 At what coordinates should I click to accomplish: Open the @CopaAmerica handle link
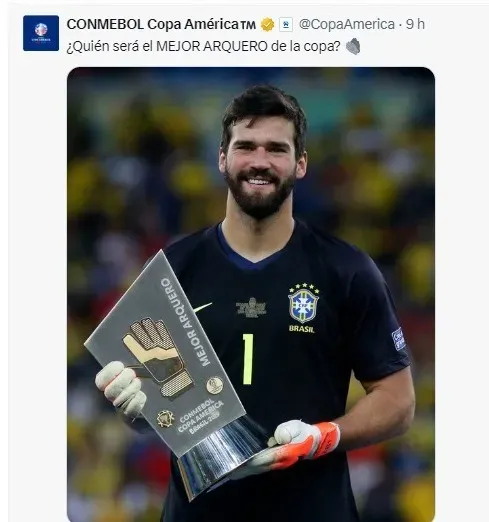click(x=347, y=24)
